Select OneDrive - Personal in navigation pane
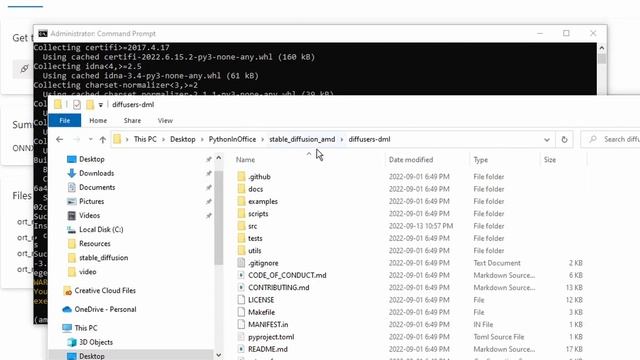Viewport: 640px width, 360px height. coord(105,309)
